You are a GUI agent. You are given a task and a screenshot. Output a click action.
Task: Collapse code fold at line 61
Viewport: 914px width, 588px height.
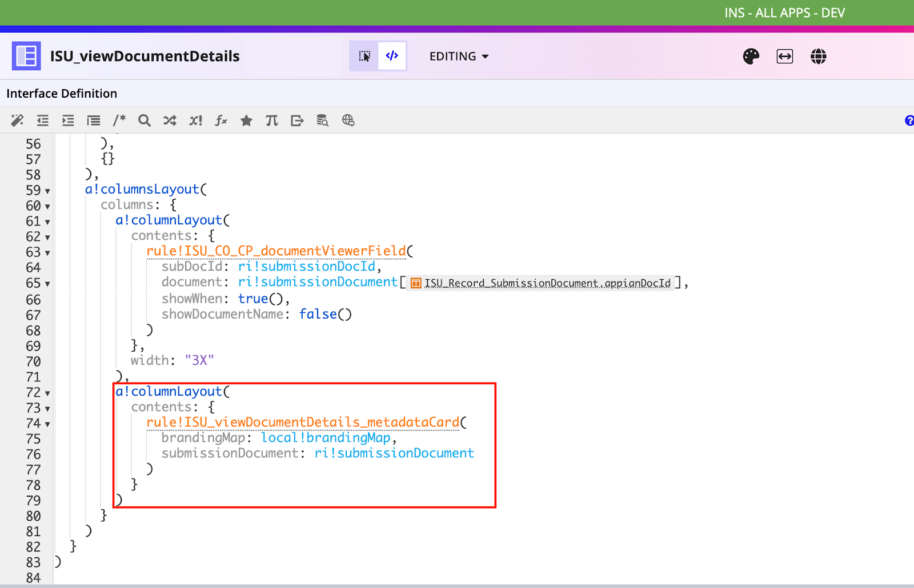[47, 222]
